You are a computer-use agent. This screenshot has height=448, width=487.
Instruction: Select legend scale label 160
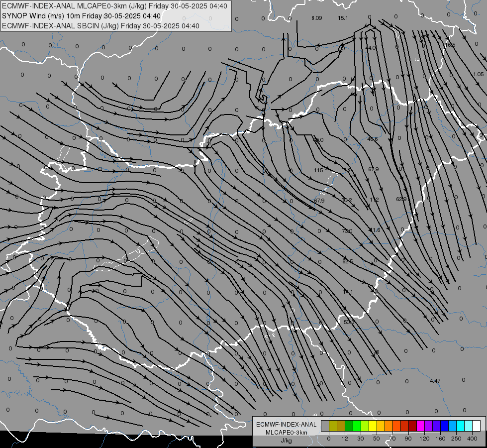[x=440, y=439]
